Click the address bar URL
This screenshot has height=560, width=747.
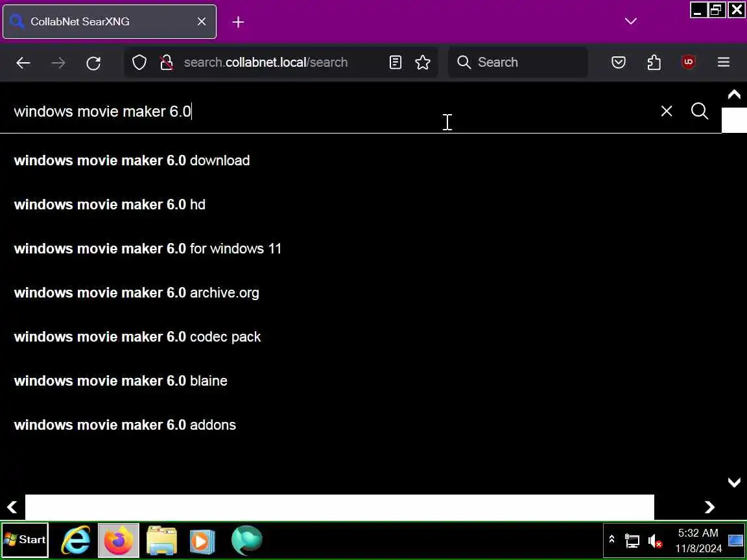pos(266,62)
